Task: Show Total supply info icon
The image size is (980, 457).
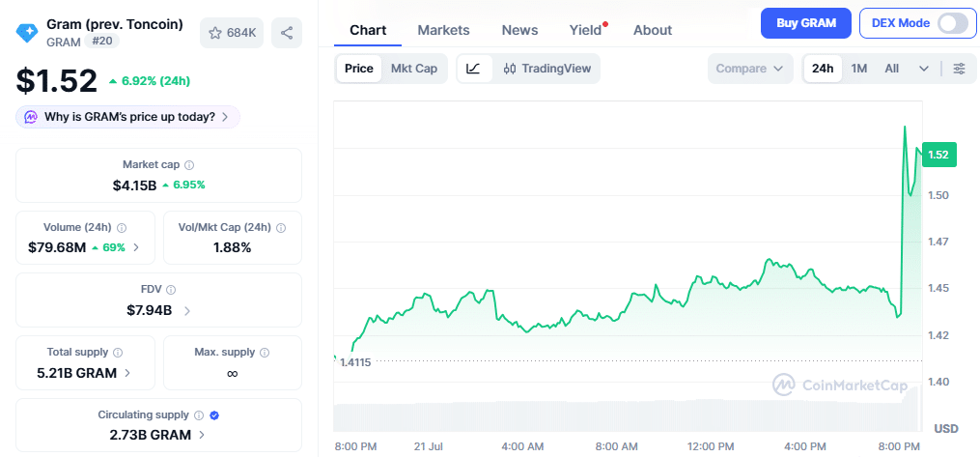Action: pyautogui.click(x=118, y=352)
